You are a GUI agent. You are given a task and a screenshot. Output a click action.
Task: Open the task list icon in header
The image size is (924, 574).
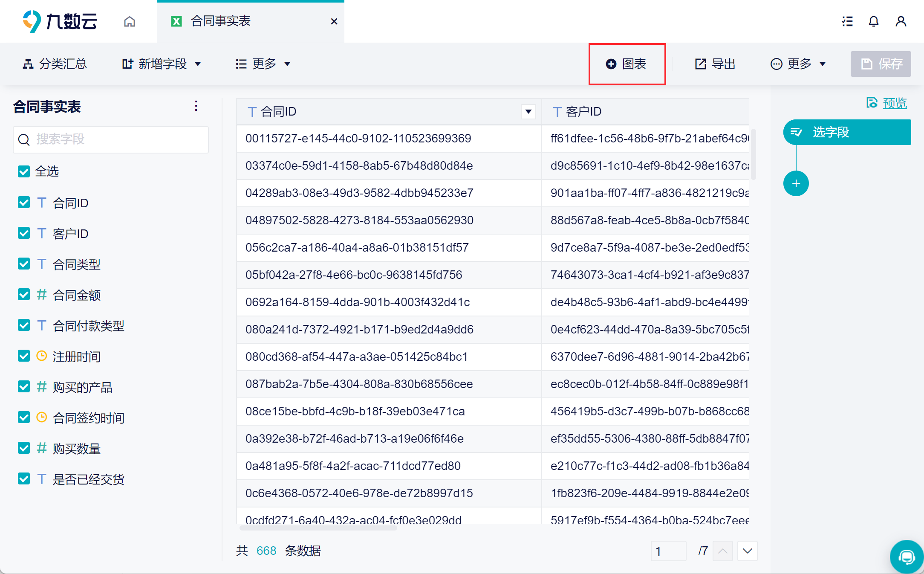pos(847,21)
